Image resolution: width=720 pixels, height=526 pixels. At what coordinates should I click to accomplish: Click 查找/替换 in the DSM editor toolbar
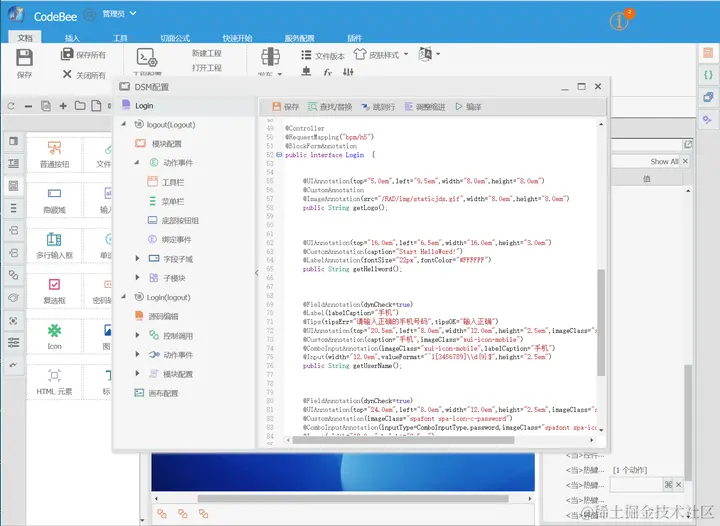(x=330, y=107)
